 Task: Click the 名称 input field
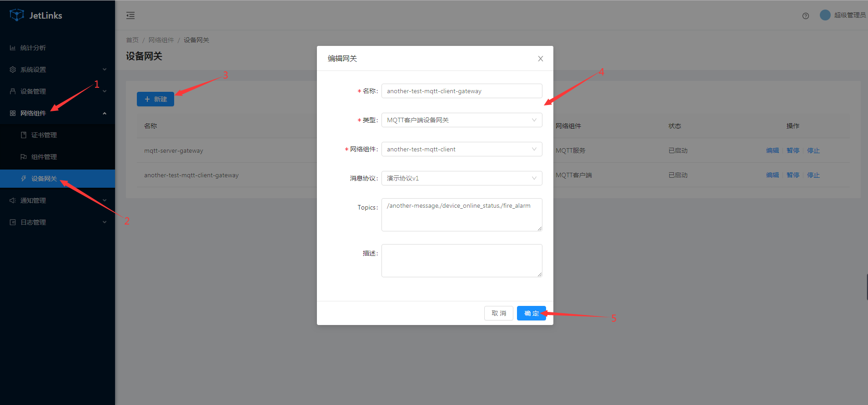pyautogui.click(x=462, y=91)
